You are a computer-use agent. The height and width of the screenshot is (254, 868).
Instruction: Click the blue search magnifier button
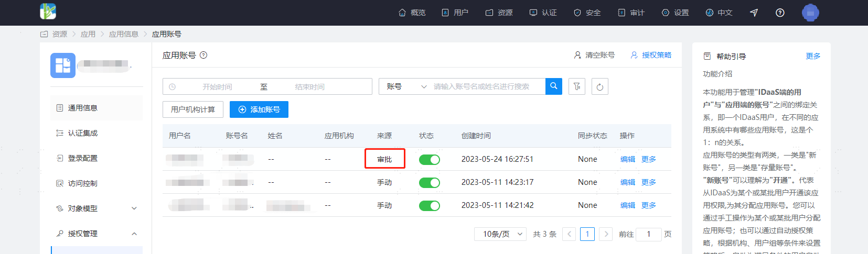coord(554,86)
